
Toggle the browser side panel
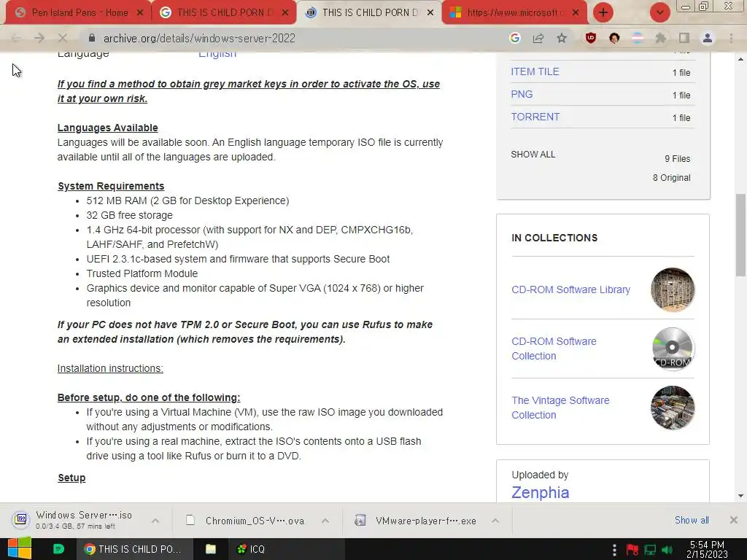click(x=684, y=38)
